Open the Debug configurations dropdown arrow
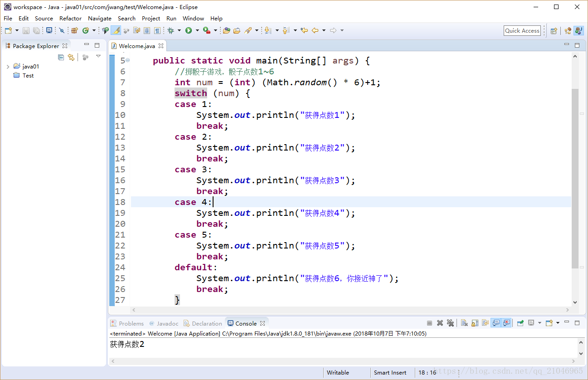Viewport: 588px width, 380px height. (x=179, y=30)
